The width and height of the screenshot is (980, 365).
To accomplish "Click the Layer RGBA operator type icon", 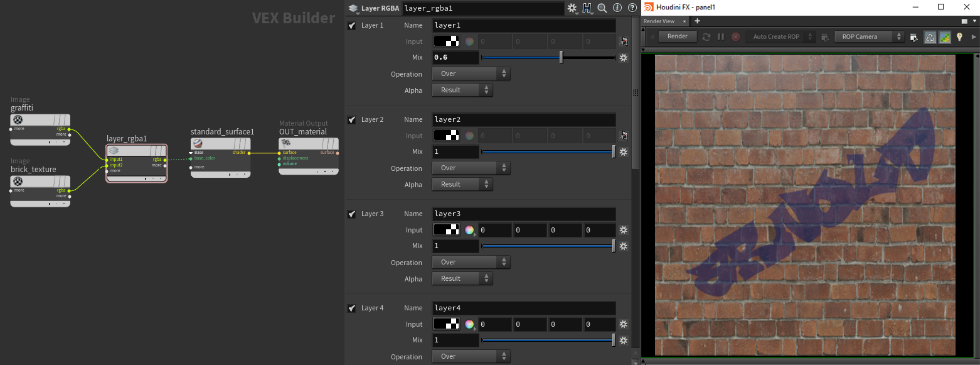I will [353, 8].
